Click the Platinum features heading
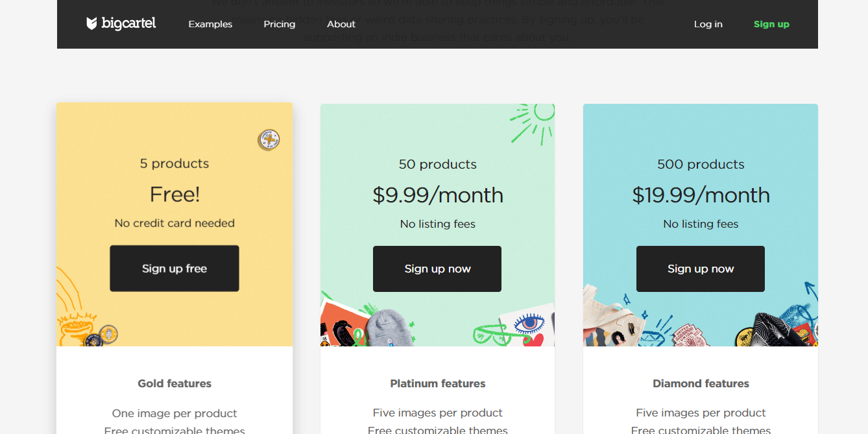 pos(438,383)
